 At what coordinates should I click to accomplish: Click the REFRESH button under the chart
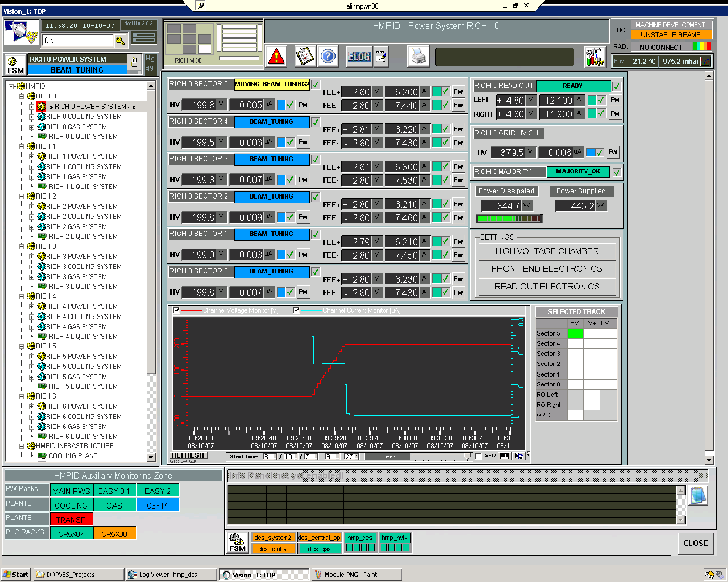(188, 455)
